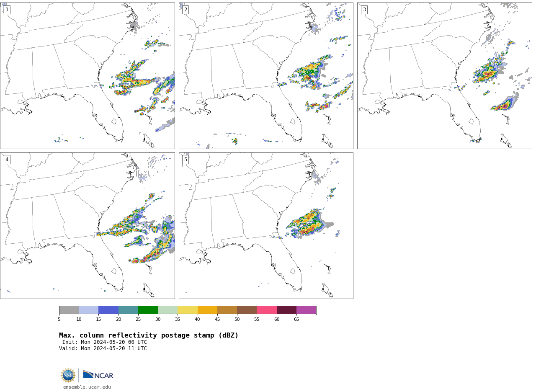Click the dark green 25-30 dBZ swatch
The width and height of the screenshot is (536, 392).
click(x=148, y=310)
